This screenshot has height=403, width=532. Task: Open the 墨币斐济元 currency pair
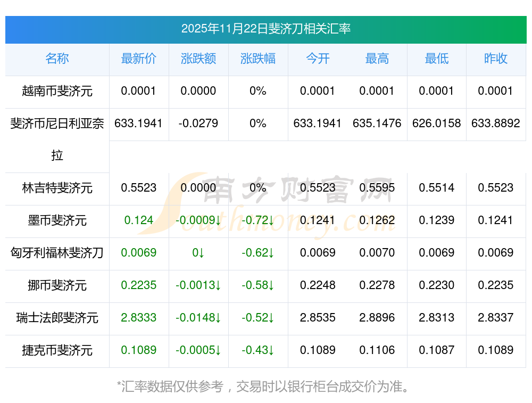(x=57, y=221)
